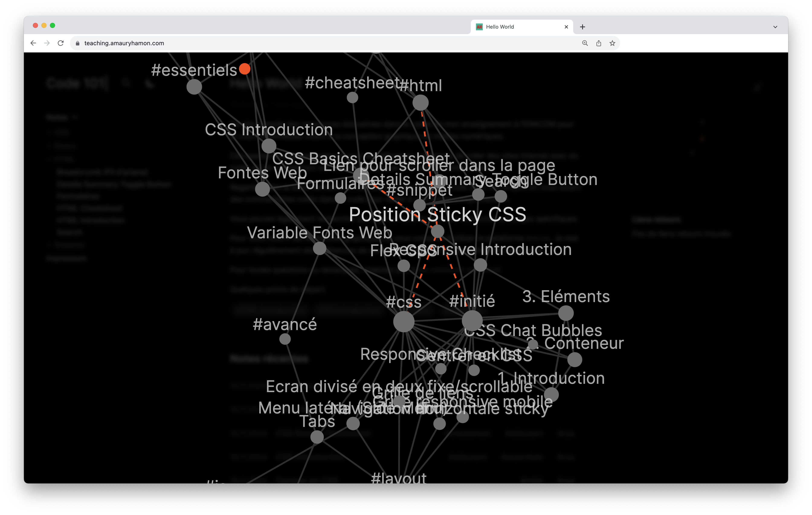Reload the current page
This screenshot has height=515, width=812.
pyautogui.click(x=61, y=43)
